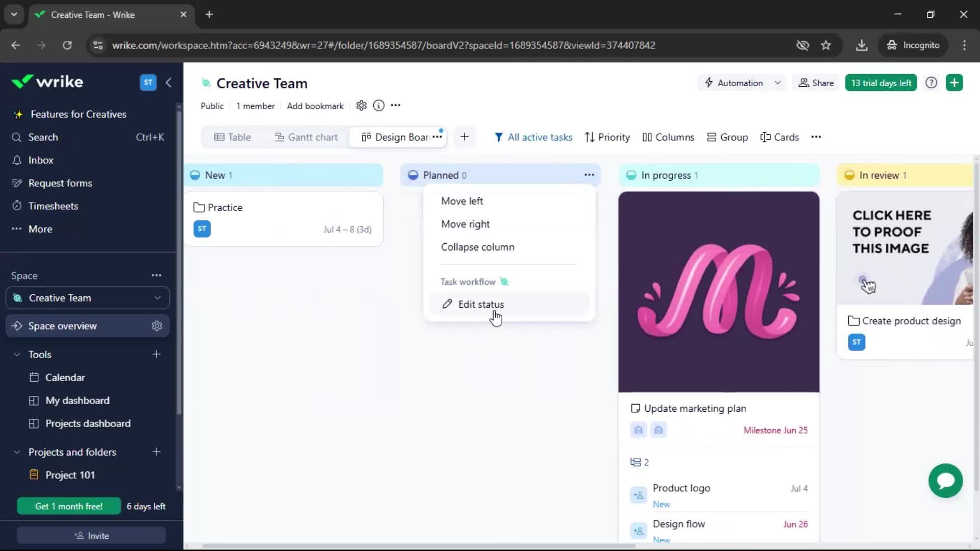Image resolution: width=980 pixels, height=551 pixels.
Task: Click Add bookmark link
Action: pyautogui.click(x=315, y=106)
